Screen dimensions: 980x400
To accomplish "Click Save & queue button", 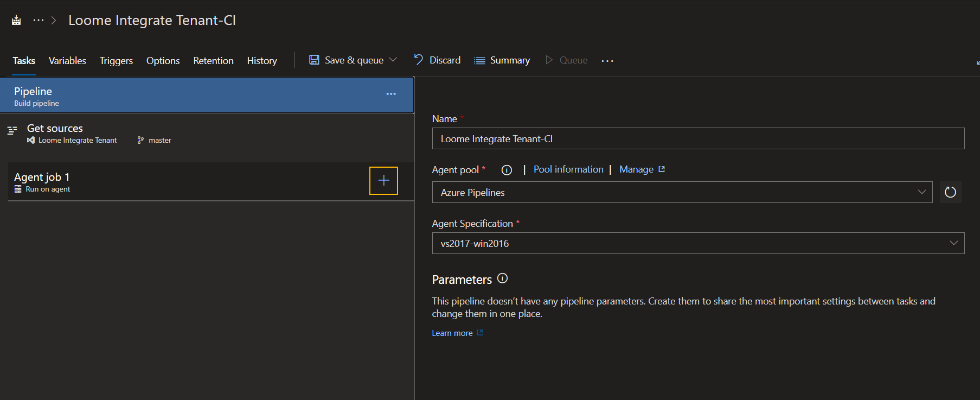I will click(x=347, y=60).
